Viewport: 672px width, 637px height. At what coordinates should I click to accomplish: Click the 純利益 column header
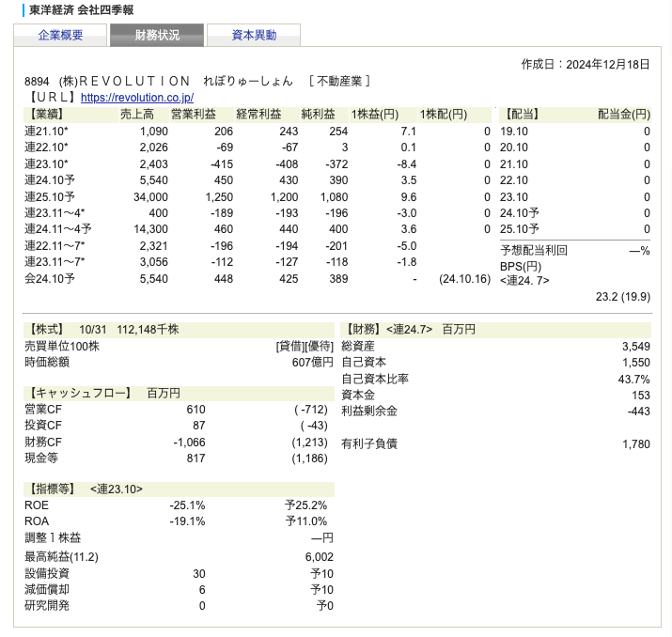tap(318, 115)
